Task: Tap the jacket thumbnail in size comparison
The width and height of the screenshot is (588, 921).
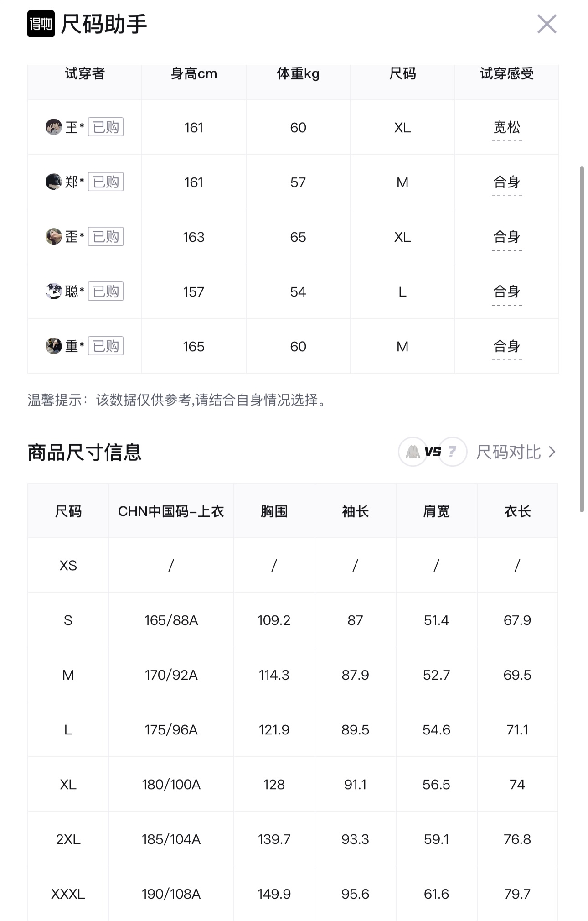Action: (x=413, y=452)
